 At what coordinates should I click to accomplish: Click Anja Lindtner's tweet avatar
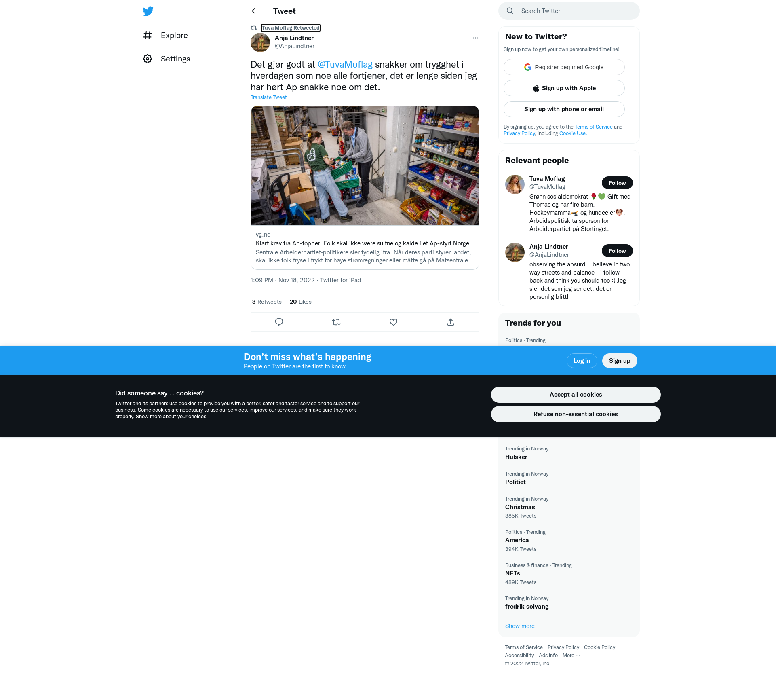click(260, 42)
